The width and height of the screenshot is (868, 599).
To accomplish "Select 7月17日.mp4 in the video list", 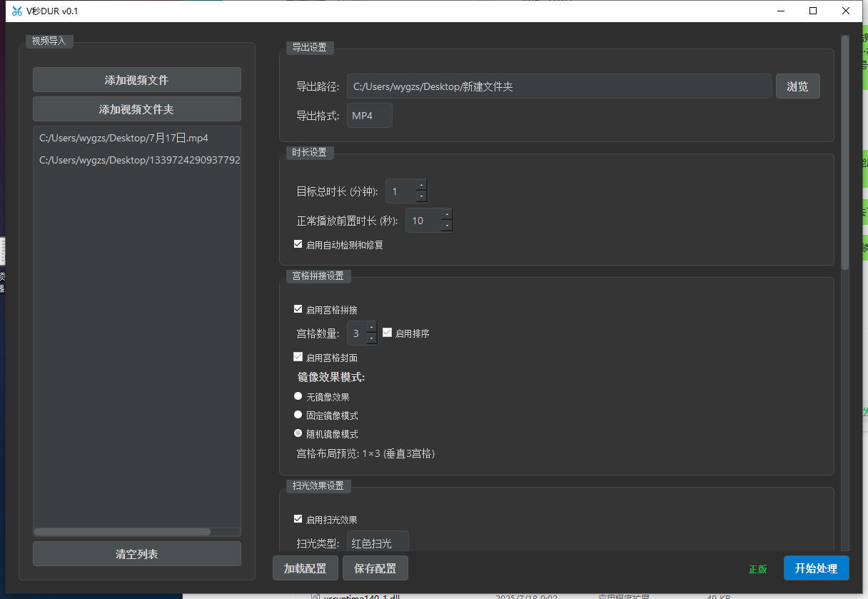I will coord(123,139).
